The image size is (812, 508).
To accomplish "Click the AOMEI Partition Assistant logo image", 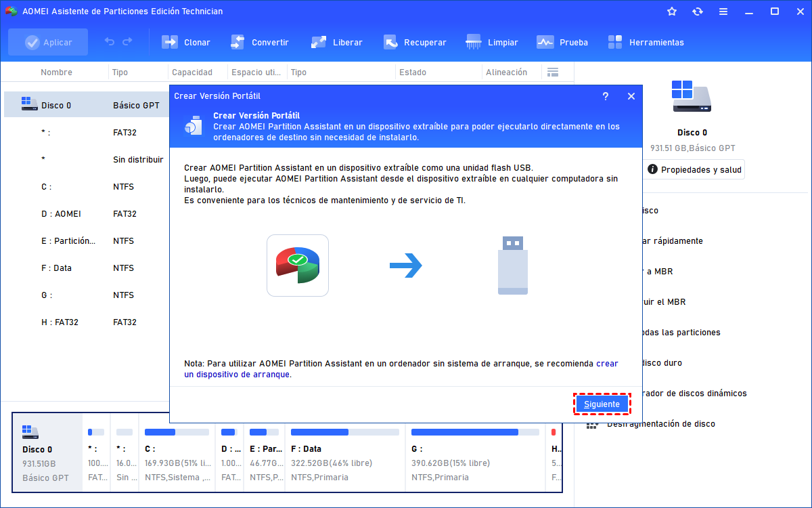I will (298, 266).
